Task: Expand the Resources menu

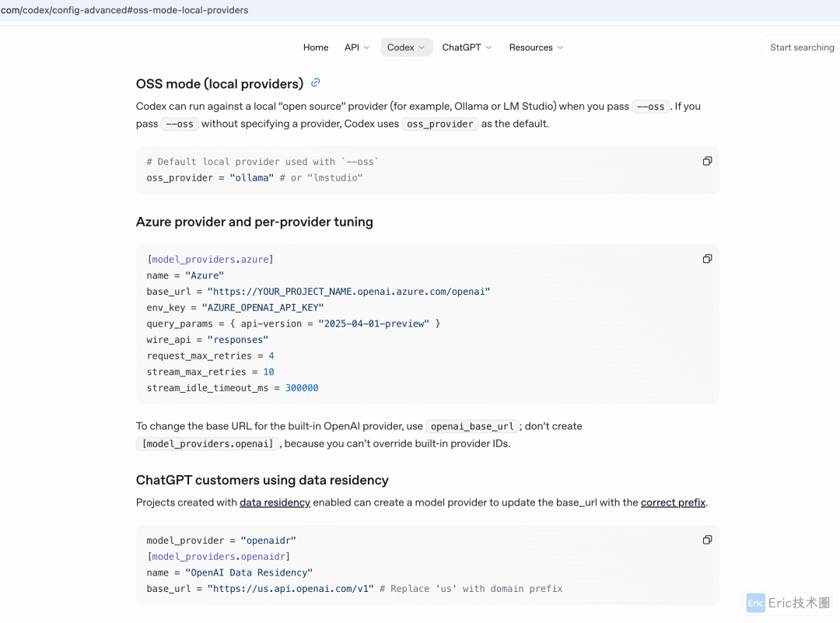Action: tap(536, 47)
